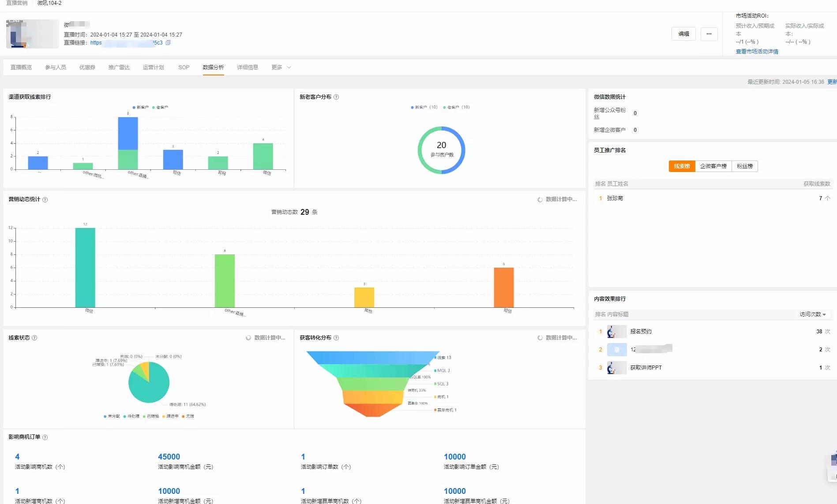Open help icon next to 获客转化分布

click(336, 338)
